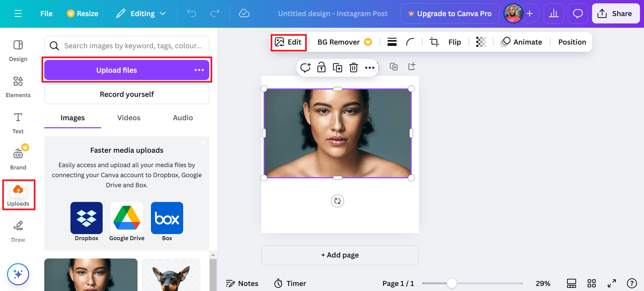644x291 pixels.
Task: Switch to the Videos tab
Action: click(x=129, y=118)
